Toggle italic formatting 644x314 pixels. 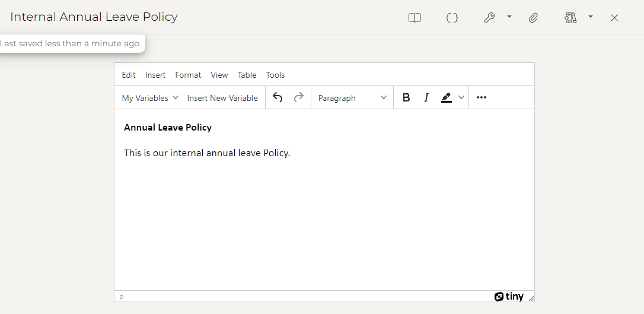(426, 97)
